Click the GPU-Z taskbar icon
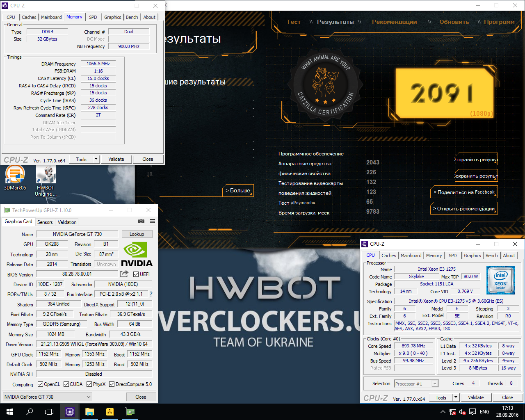This screenshot has width=525, height=420. [x=130, y=412]
